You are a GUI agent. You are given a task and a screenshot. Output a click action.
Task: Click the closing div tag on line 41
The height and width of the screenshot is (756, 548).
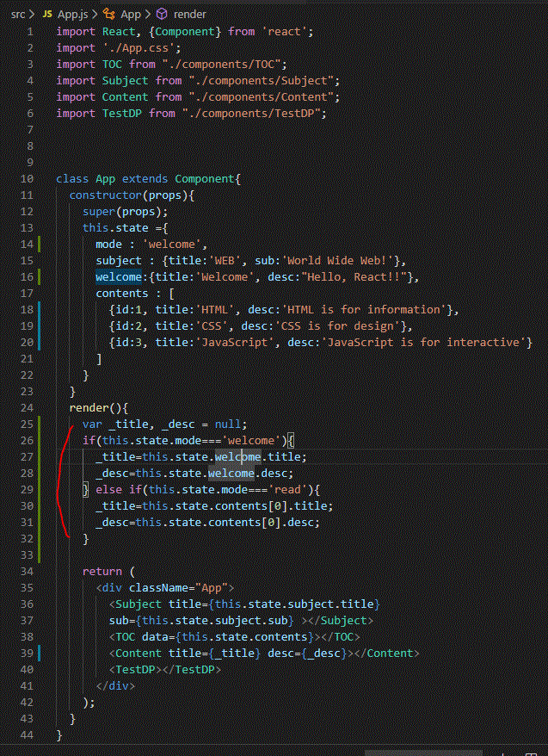[x=115, y=686]
